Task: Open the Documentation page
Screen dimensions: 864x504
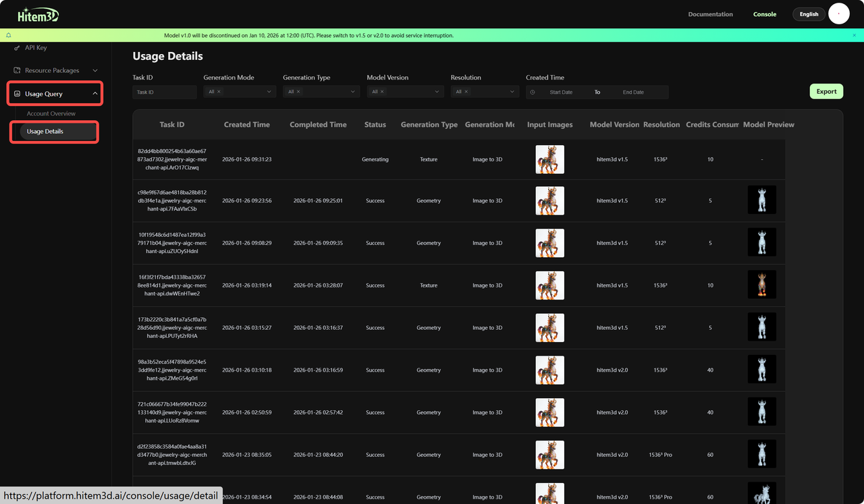Action: point(710,14)
